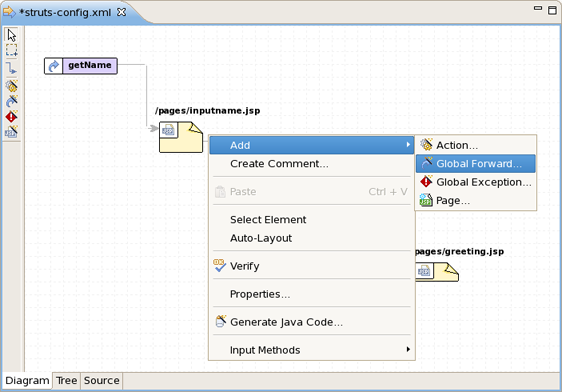Open Input Methods submenu
Screen dimensions: 562x392
point(311,350)
